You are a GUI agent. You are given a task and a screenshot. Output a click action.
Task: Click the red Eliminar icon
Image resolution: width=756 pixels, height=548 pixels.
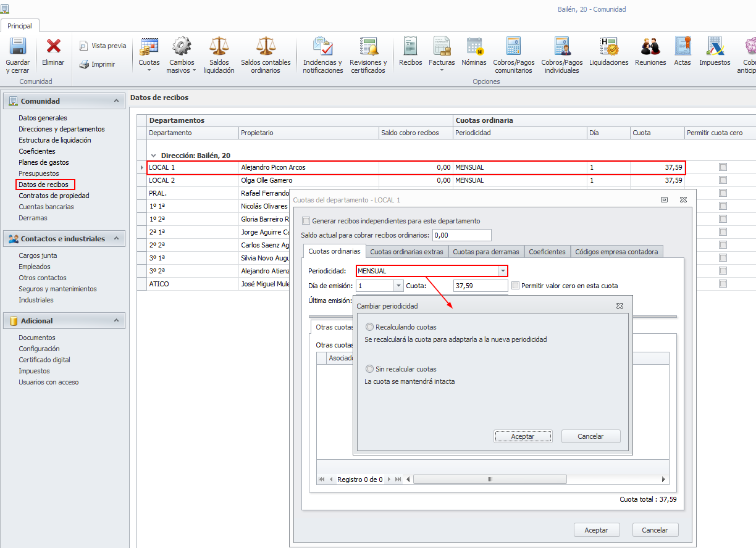click(54, 47)
